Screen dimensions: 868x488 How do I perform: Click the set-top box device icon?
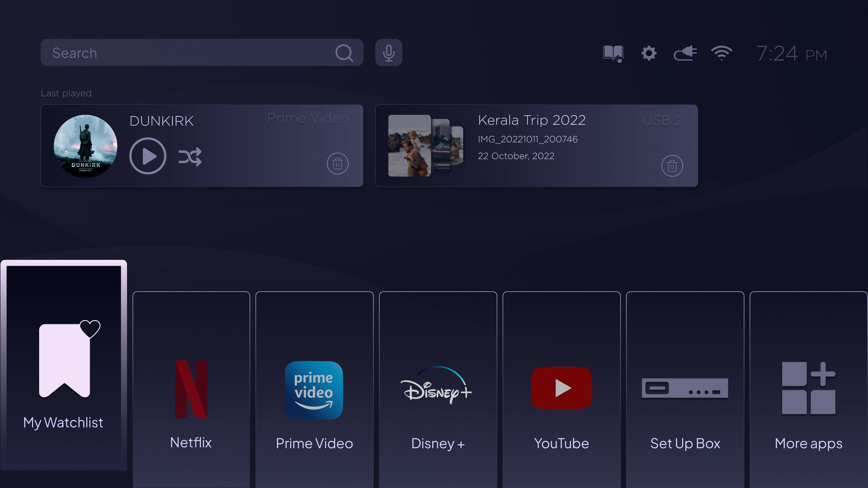click(x=685, y=388)
